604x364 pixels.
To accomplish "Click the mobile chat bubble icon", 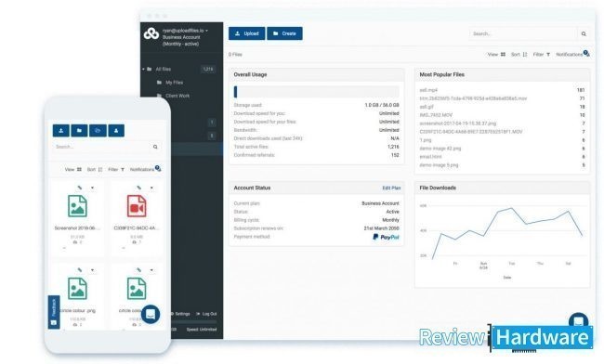I will [151, 315].
